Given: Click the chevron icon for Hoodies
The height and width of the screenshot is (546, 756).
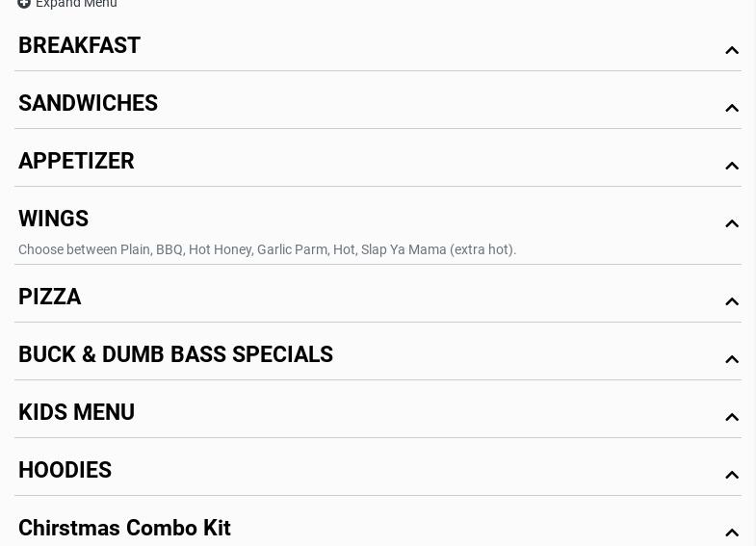Looking at the screenshot, I should 732,475.
